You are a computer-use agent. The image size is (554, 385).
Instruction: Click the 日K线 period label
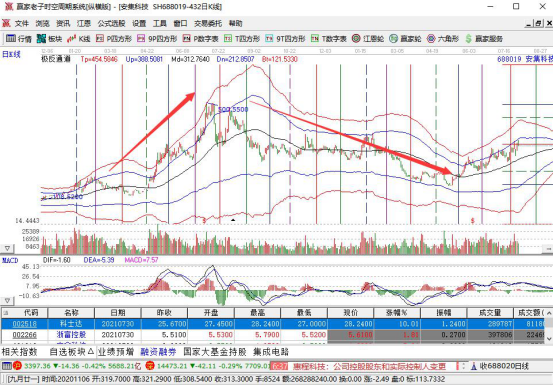coord(11,54)
